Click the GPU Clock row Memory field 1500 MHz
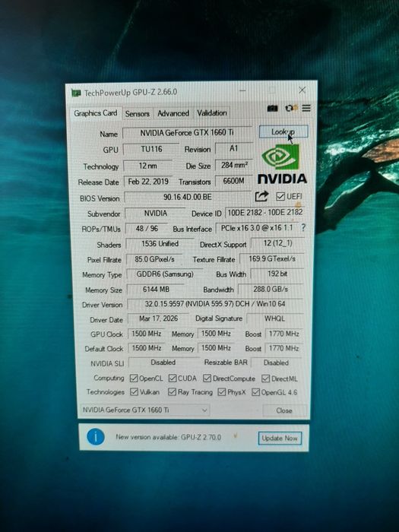Screen dimensions: 399x532 [x=216, y=334]
